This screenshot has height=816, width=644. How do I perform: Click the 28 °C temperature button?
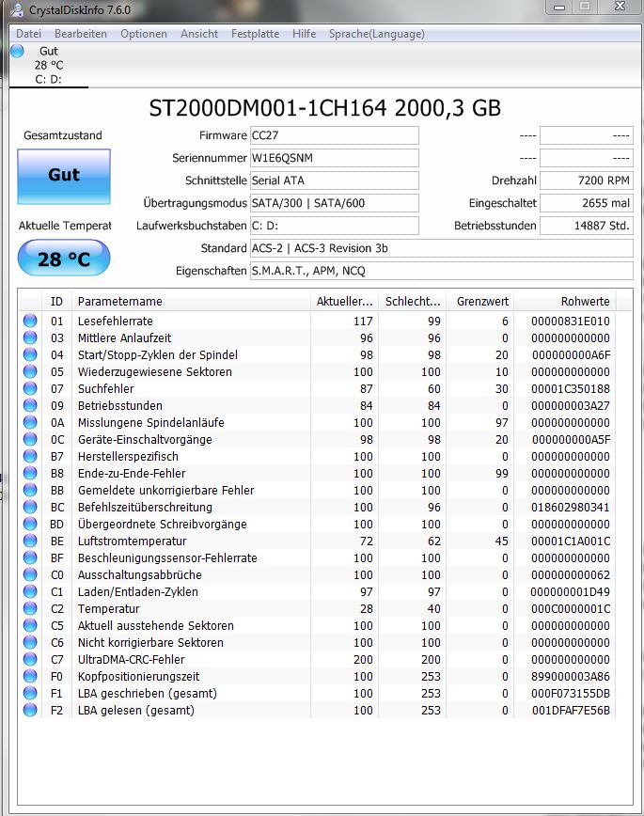pos(64,259)
